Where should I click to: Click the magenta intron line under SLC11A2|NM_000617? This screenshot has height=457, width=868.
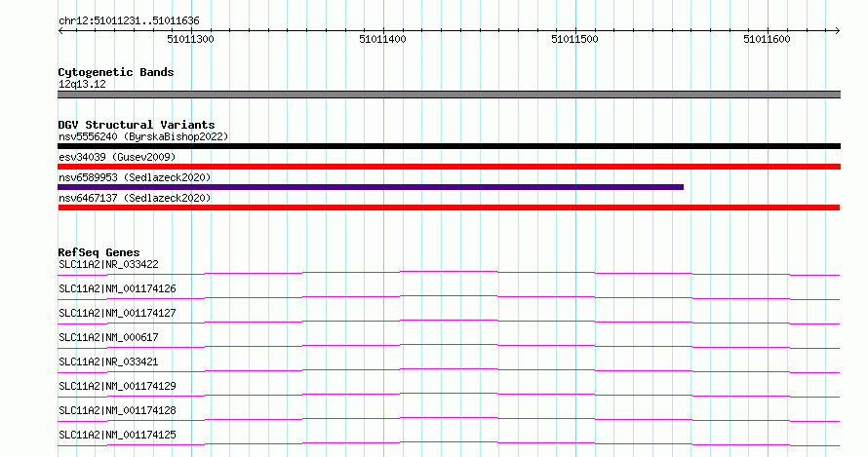[x=449, y=345]
